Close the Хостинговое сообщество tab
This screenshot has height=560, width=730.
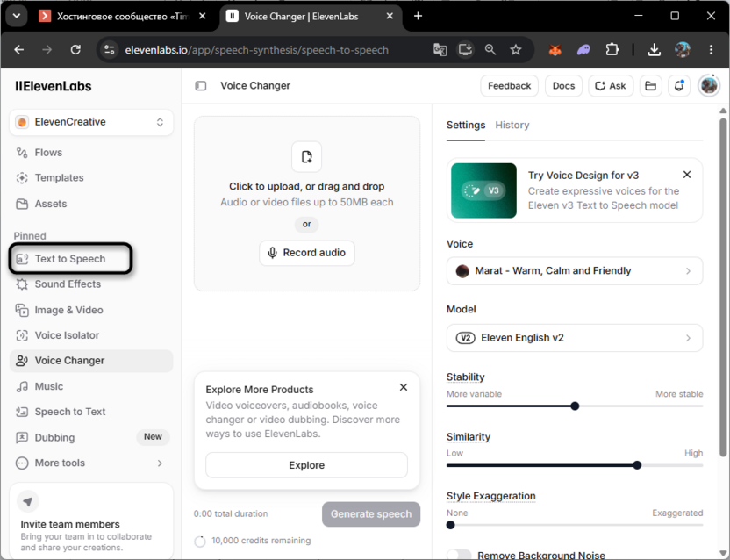coord(203,16)
